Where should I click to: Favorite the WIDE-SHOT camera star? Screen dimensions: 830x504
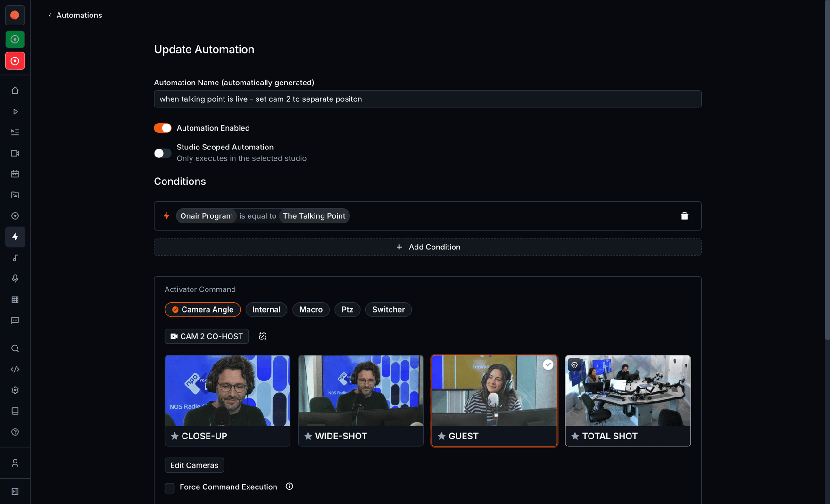click(x=308, y=436)
